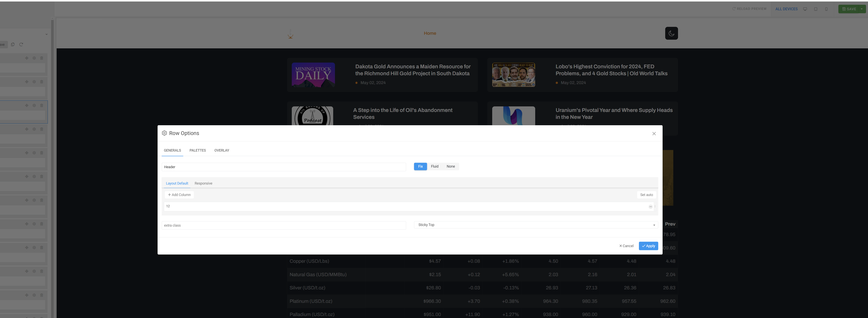
Task: Remove the 12-width column via minus icon
Action: tap(650, 207)
